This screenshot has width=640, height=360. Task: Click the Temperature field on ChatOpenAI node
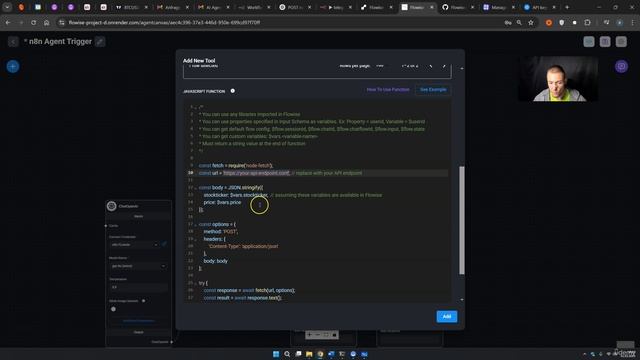click(x=138, y=287)
